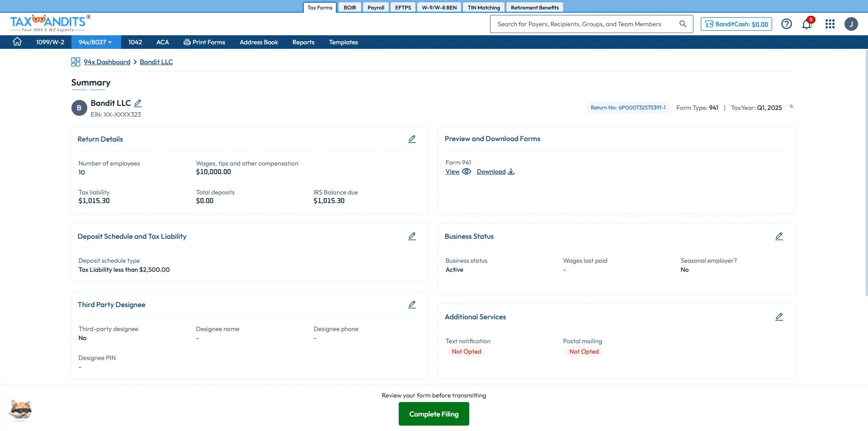Click the Bandit LLC avatar badge B
The width and height of the screenshot is (868, 431).
(79, 108)
